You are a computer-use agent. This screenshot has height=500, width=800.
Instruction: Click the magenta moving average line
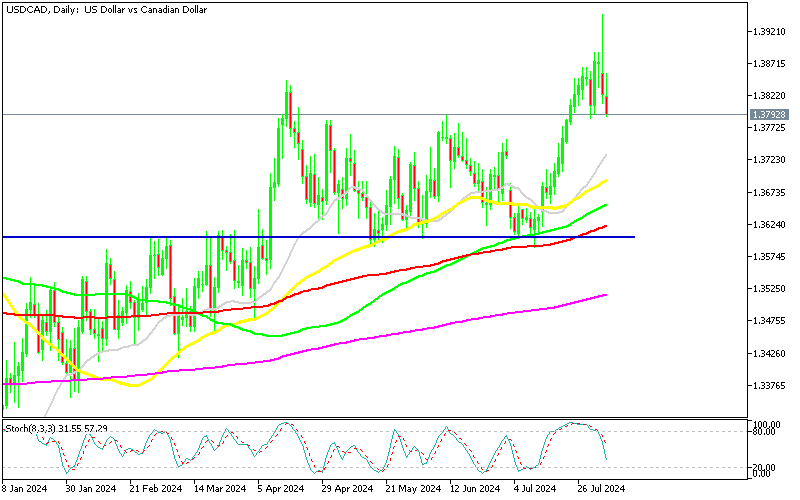400,330
